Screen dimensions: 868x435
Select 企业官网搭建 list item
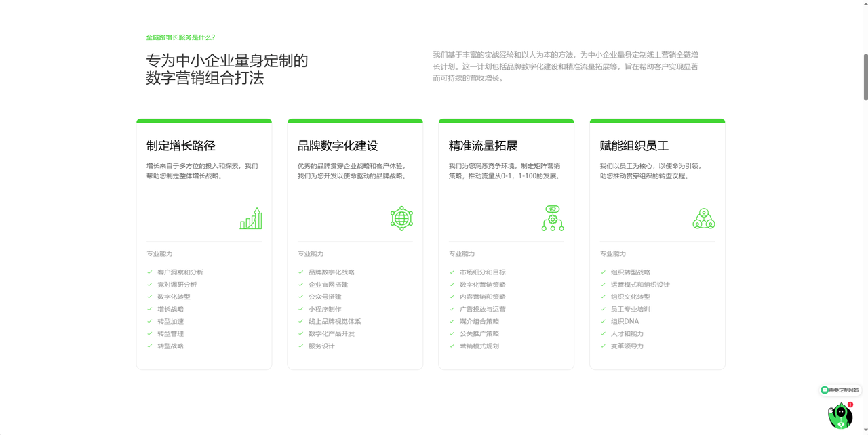(x=328, y=285)
